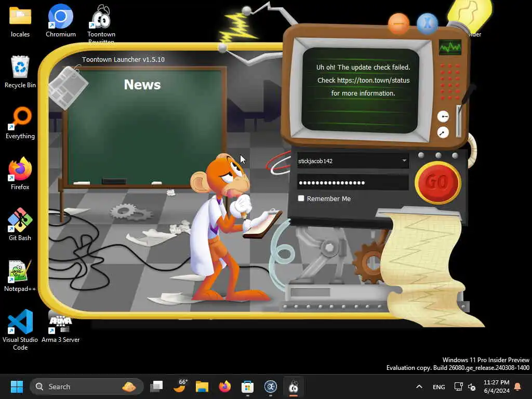Viewport: 532px width, 399px height.
Task: Click the News heading on chalkboard
Action: click(142, 85)
